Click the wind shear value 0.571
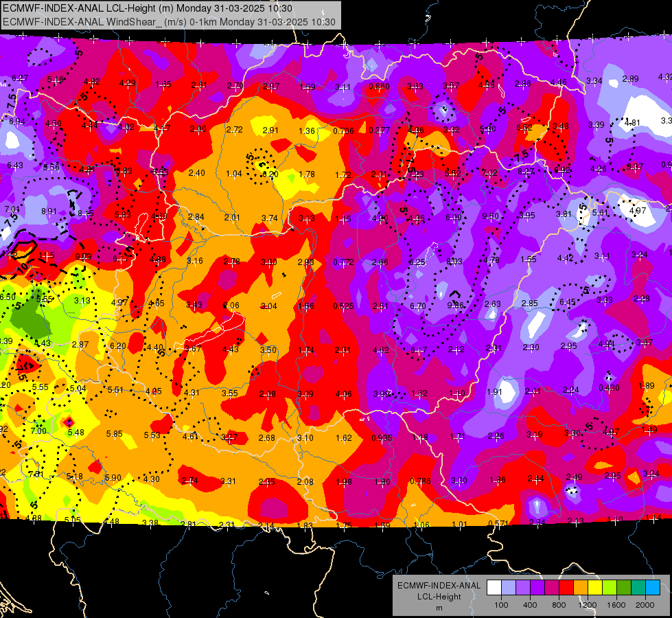672x618 pixels. click(x=498, y=523)
